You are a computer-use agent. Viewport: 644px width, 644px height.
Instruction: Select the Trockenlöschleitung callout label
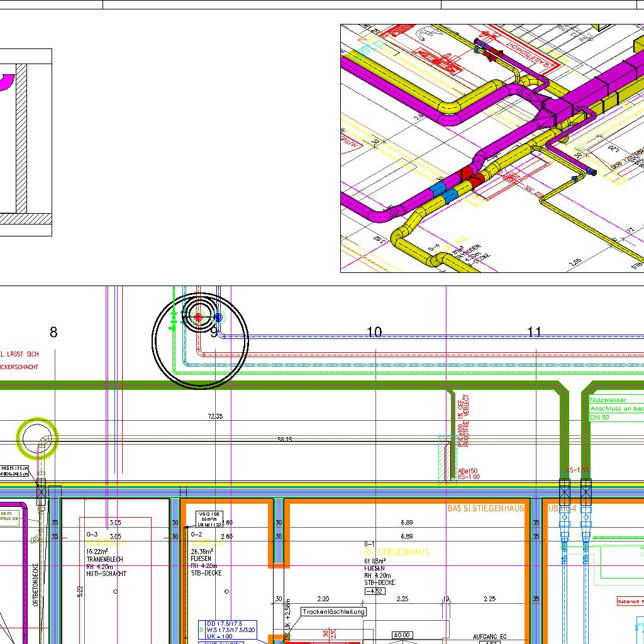pyautogui.click(x=333, y=611)
